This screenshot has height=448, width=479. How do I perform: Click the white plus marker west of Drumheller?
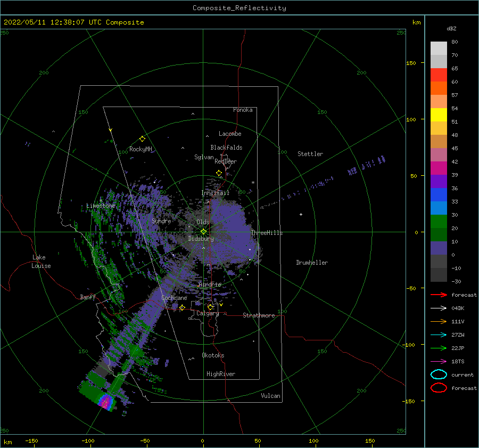pyautogui.click(x=301, y=214)
